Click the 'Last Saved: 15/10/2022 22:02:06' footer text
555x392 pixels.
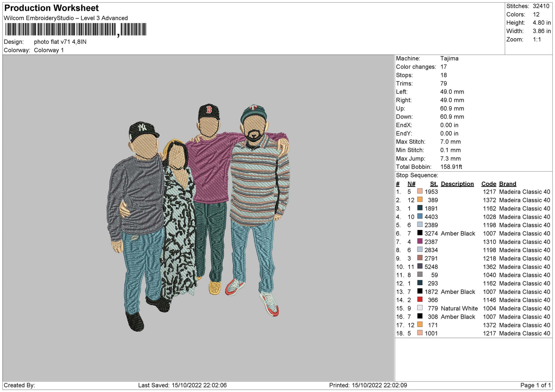pos(182,385)
